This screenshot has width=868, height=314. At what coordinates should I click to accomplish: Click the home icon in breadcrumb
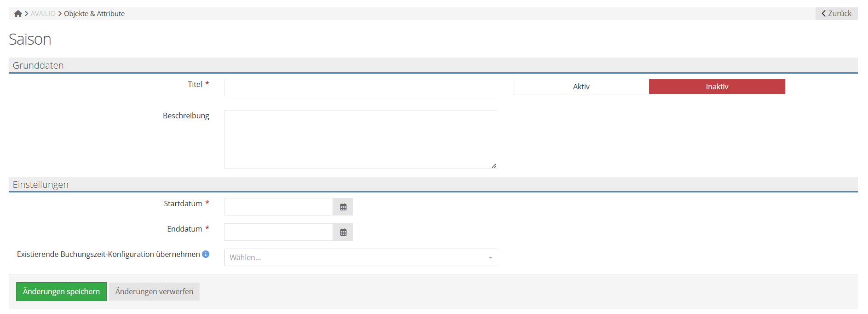(18, 14)
